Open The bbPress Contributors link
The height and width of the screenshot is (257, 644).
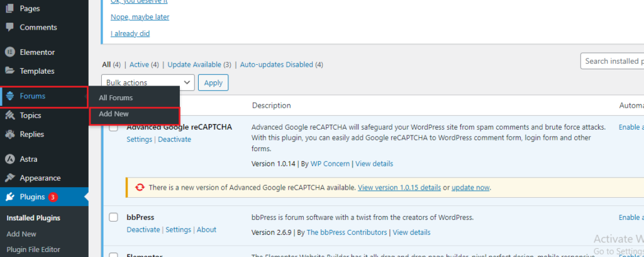tap(347, 232)
